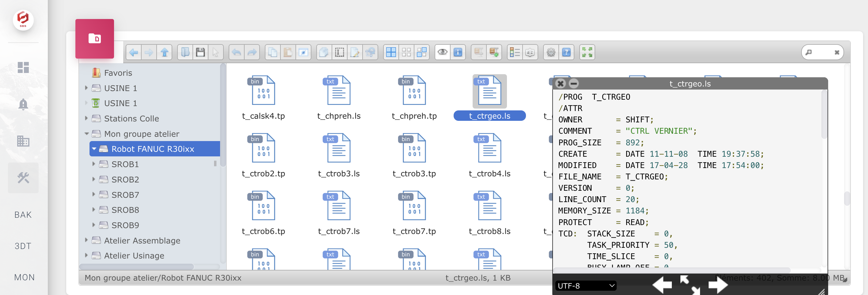
Task: Click the SBS logo
Action: pos(23,20)
